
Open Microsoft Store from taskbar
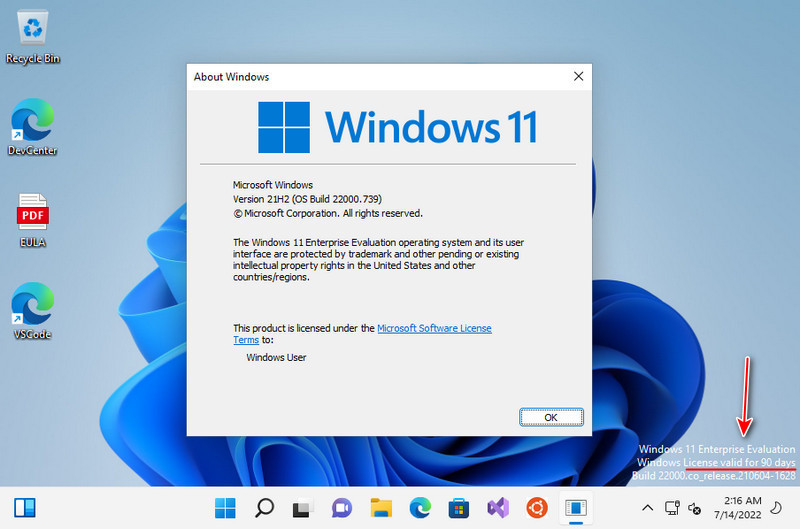click(459, 509)
